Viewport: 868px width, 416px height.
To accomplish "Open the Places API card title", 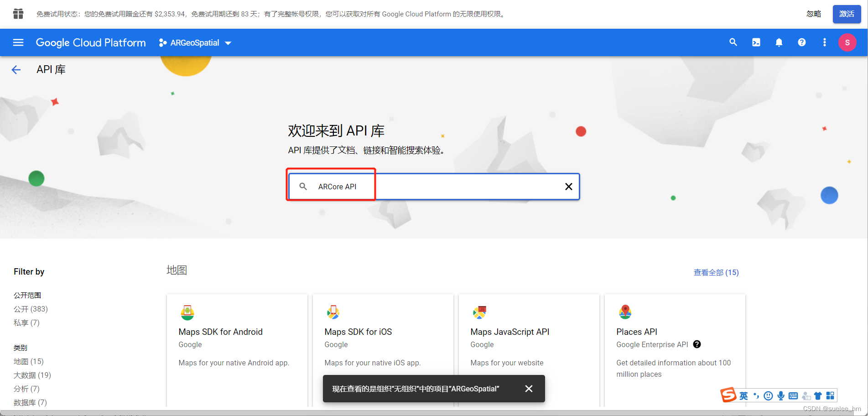I will tap(636, 332).
